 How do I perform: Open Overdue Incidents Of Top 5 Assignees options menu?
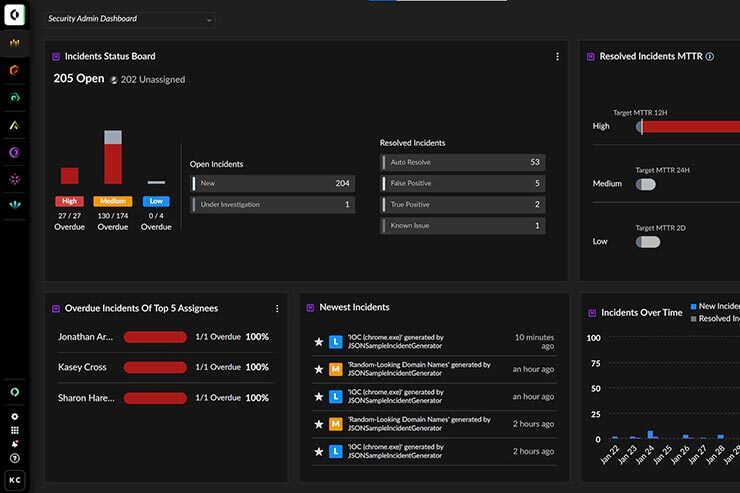click(x=277, y=308)
